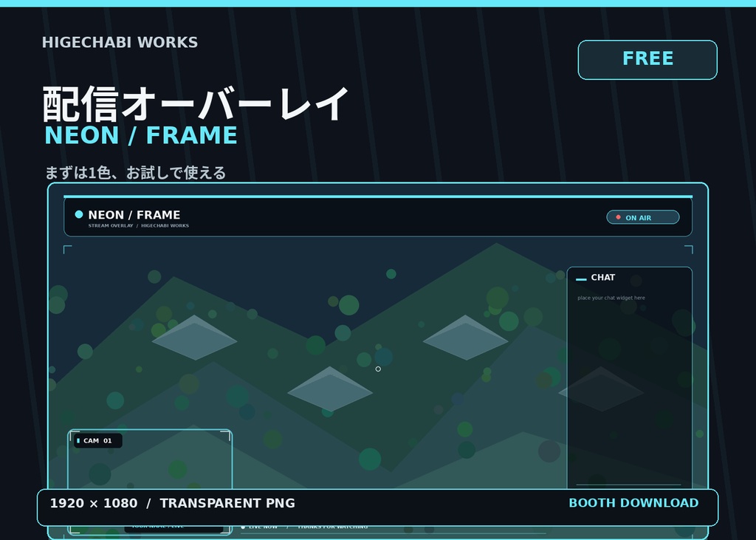Click the top-left corner bracket of the preview frame
Image resolution: width=756 pixels, height=540 pixels.
67,249
